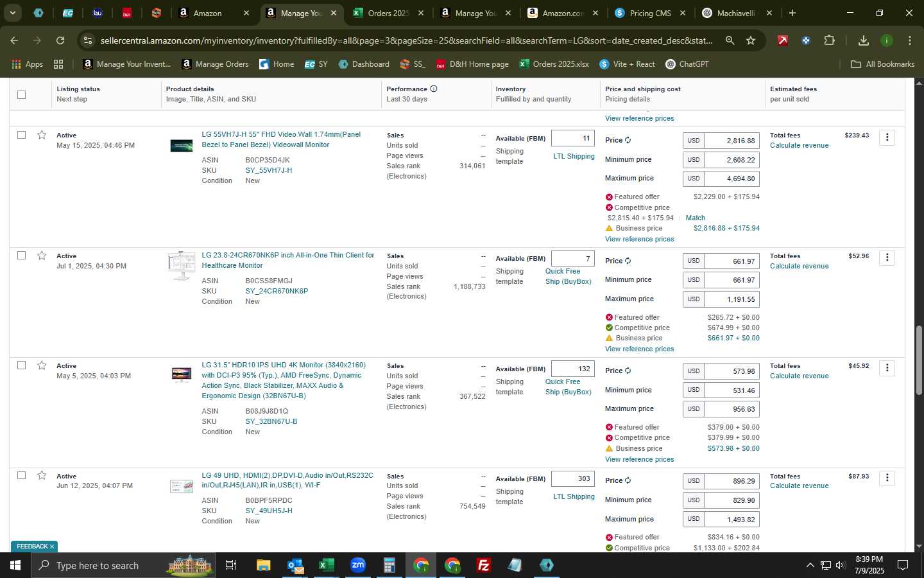Open SKU link SY_24CR670NK6P
Screen dimensions: 924x578
click(x=277, y=291)
